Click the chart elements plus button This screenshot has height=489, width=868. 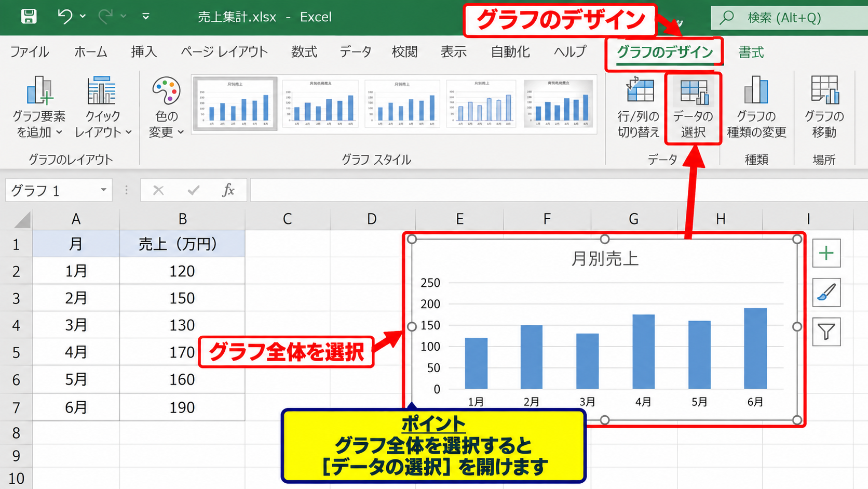tap(826, 254)
